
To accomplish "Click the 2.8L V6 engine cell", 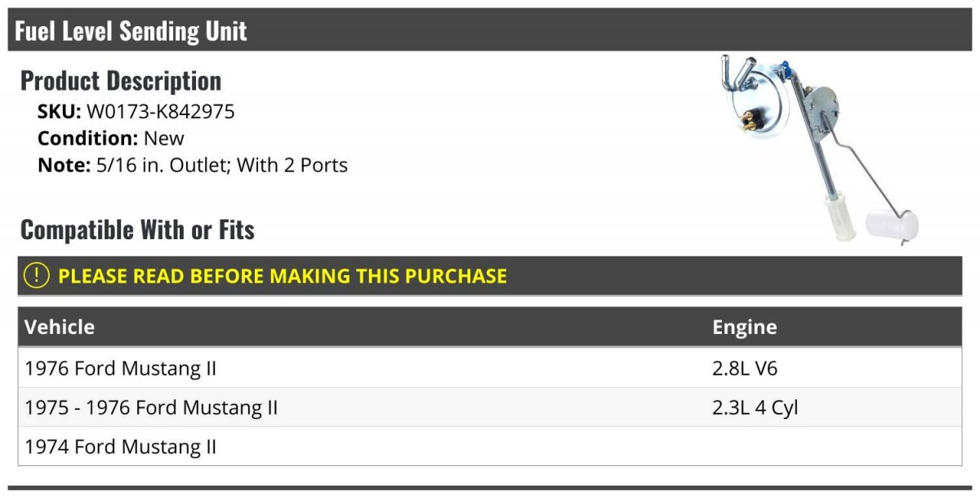I will [x=745, y=368].
